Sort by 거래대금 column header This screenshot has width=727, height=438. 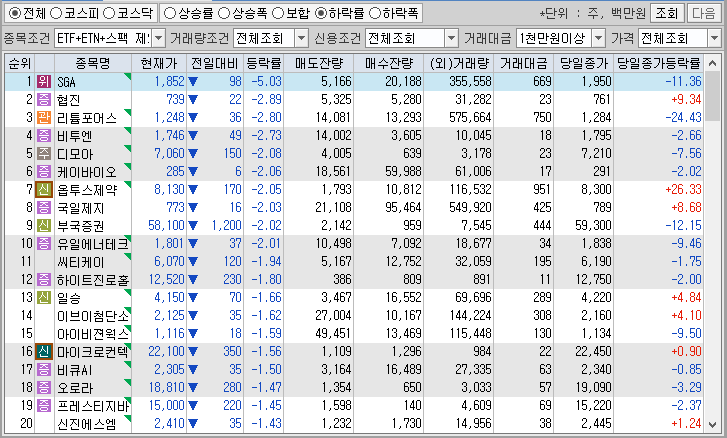click(523, 63)
